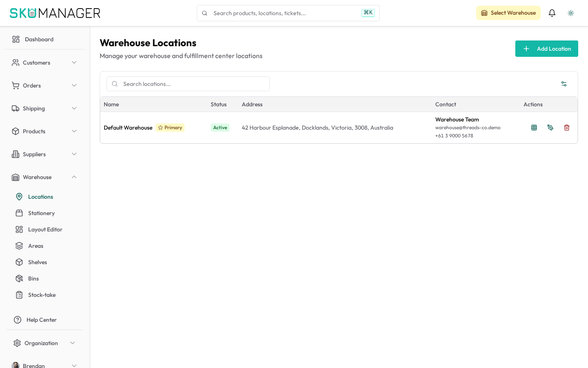Click the Organization gear icon
The width and height of the screenshot is (588, 368).
tap(17, 343)
